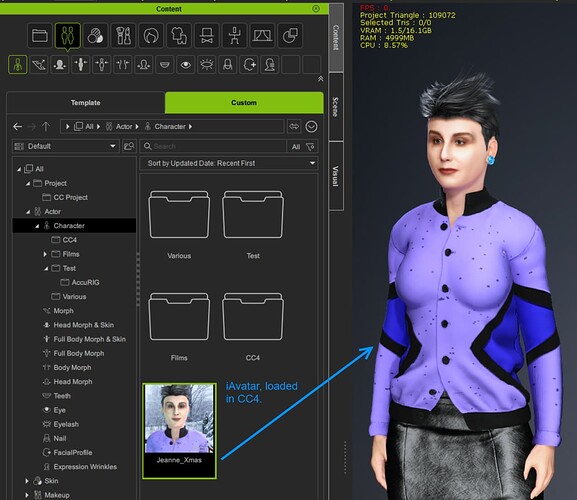Image resolution: width=577 pixels, height=500 pixels.
Task: Toggle the search filter icon
Action: (310, 147)
